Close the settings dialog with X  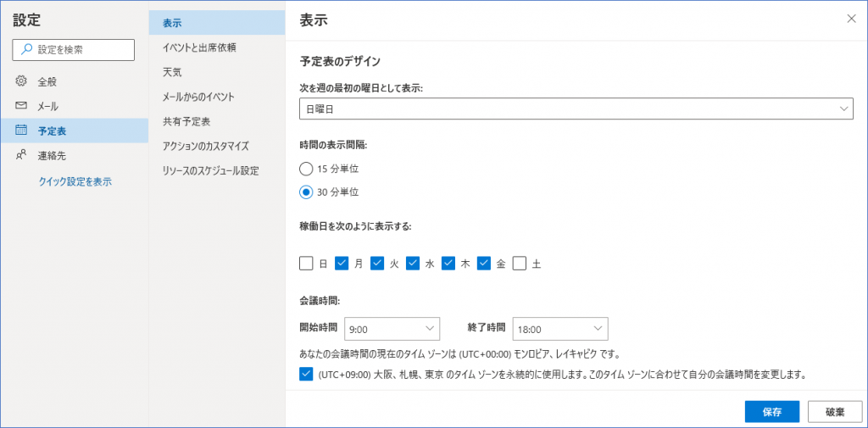click(851, 19)
